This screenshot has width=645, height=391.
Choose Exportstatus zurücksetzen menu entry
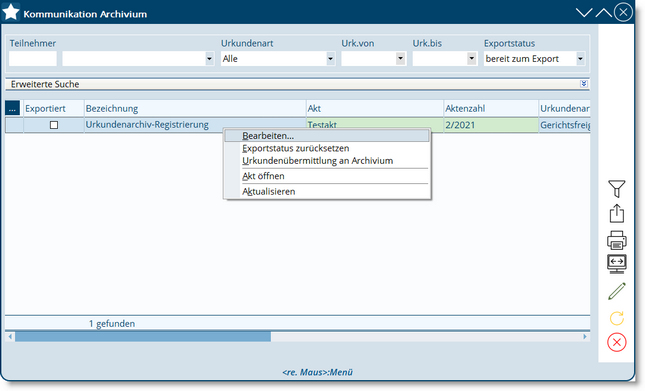327,148
